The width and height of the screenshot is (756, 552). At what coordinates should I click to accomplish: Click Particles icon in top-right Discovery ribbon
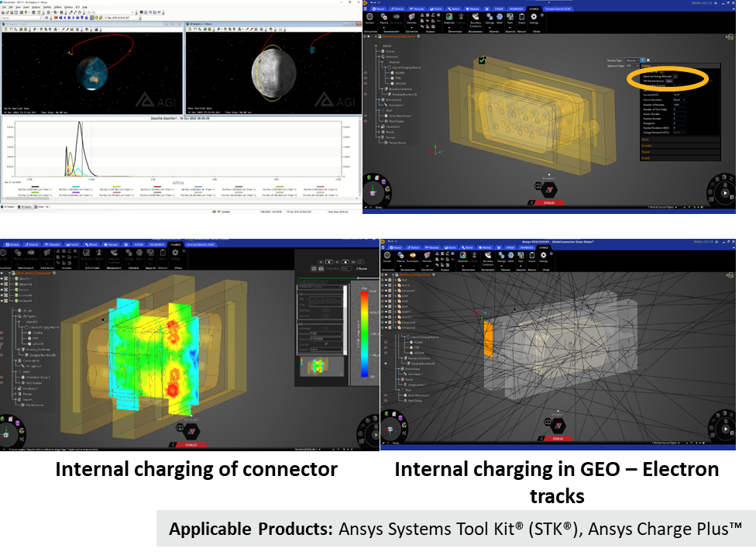[x=412, y=17]
